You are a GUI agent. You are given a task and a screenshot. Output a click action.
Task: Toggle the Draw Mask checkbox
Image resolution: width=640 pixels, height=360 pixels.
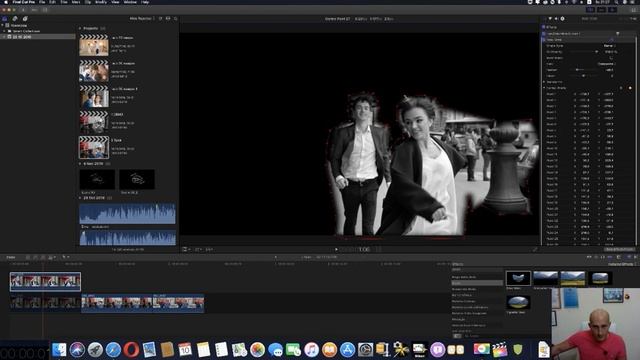(544, 40)
